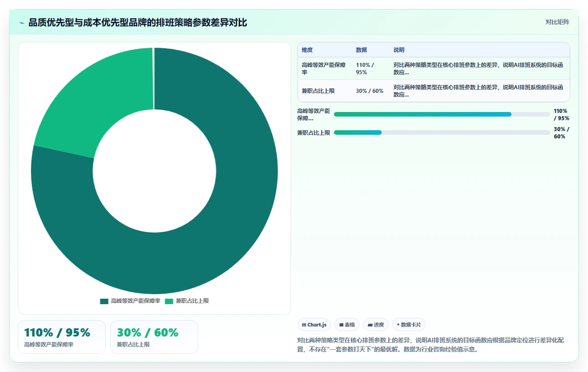The width and height of the screenshot is (588, 372).
Task: Click the 维度 column header
Action: click(x=307, y=50)
